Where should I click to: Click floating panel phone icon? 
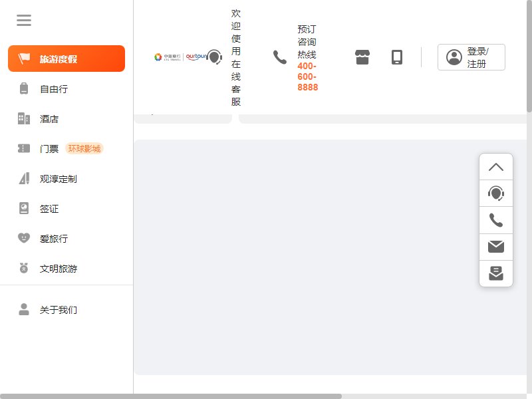pos(496,220)
